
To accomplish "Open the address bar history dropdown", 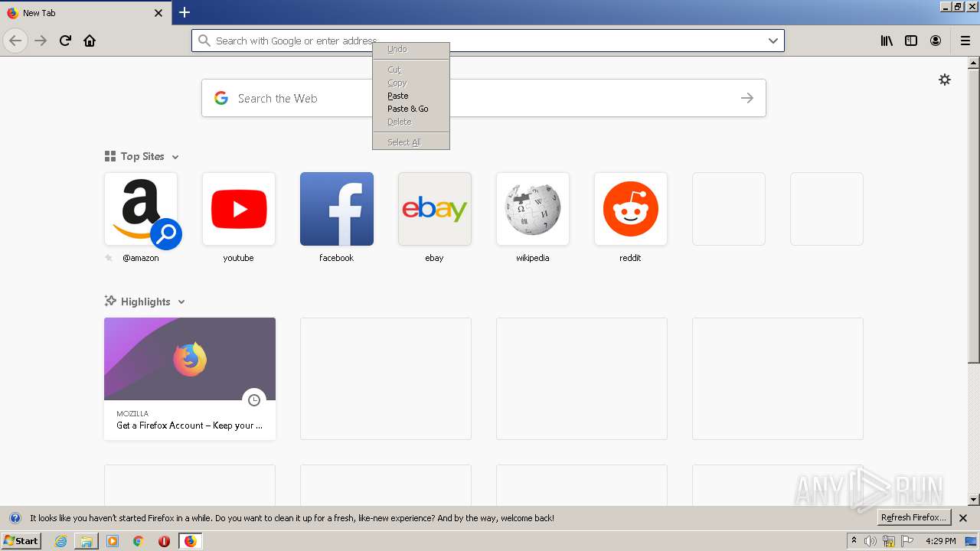I will (x=773, y=41).
